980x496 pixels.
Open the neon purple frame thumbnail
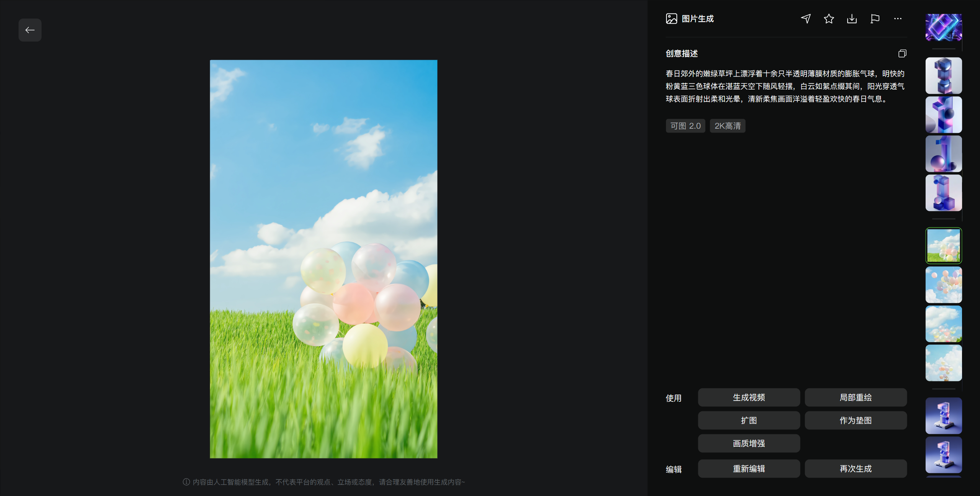tap(944, 27)
